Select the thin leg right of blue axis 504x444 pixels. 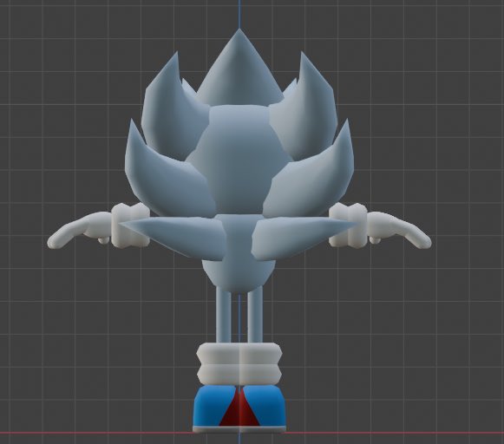[254, 315]
